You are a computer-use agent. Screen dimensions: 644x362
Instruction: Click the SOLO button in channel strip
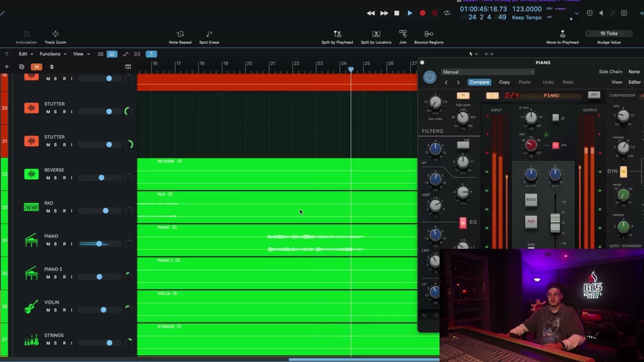click(531, 200)
